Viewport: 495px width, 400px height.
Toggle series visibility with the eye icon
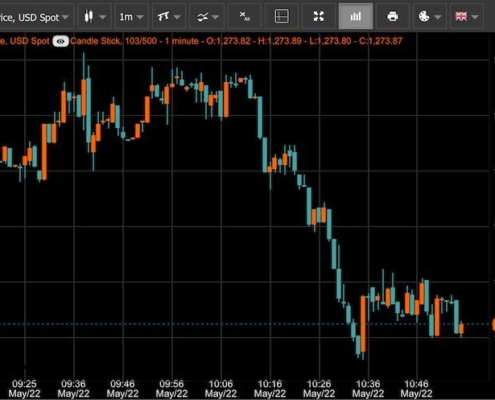[60, 41]
